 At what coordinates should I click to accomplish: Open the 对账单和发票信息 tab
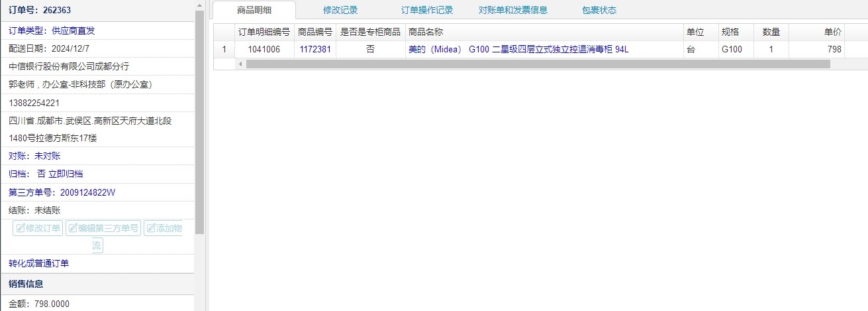(x=513, y=10)
